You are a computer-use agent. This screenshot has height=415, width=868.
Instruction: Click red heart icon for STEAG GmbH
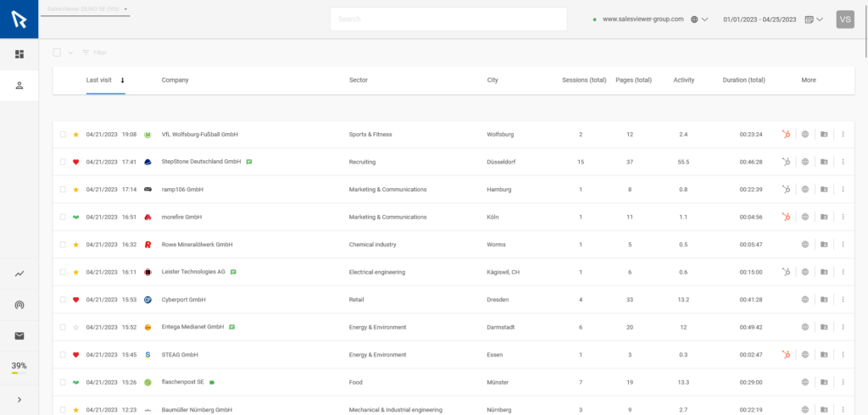[x=75, y=355]
